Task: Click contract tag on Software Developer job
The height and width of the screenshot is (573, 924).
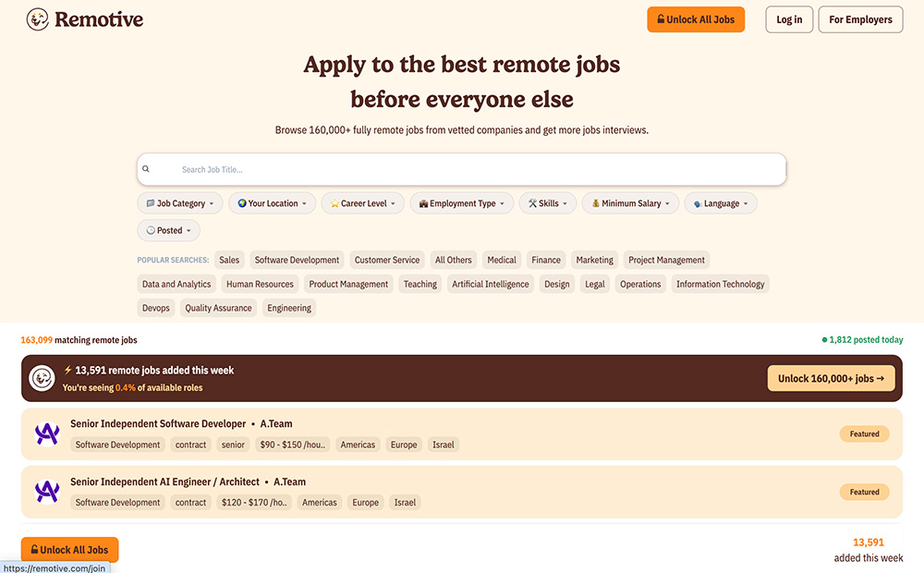Action: pyautogui.click(x=191, y=445)
